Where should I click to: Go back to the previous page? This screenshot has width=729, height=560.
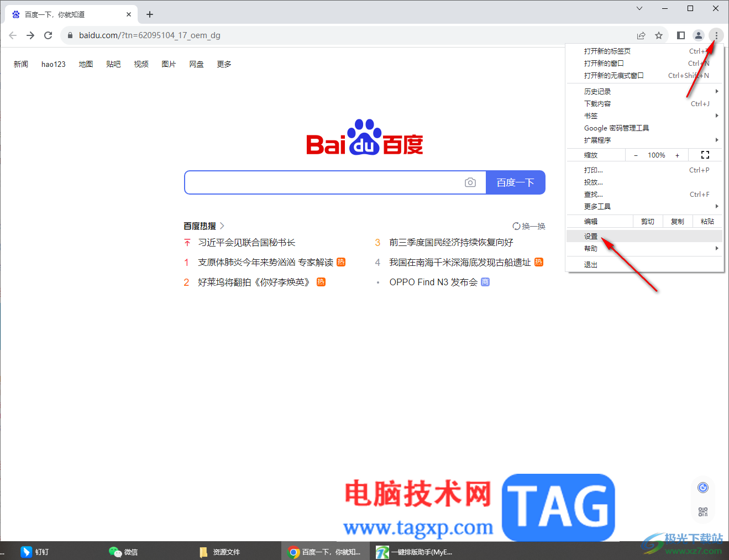13,35
